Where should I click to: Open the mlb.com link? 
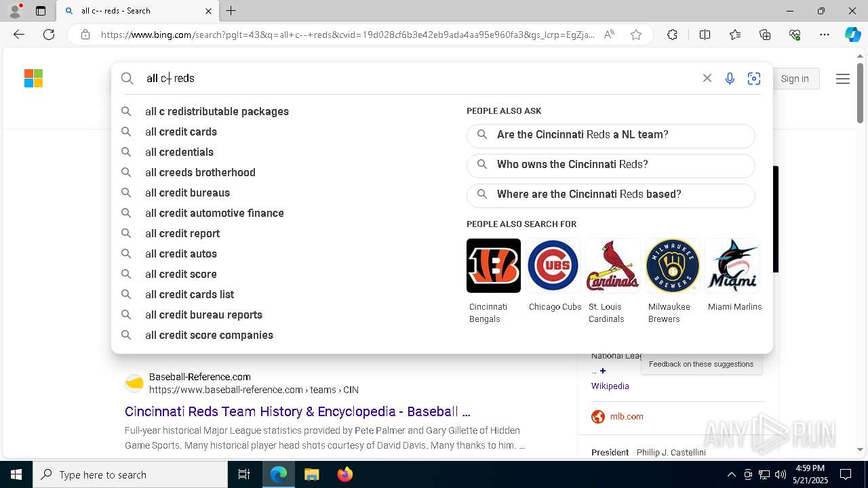click(627, 417)
